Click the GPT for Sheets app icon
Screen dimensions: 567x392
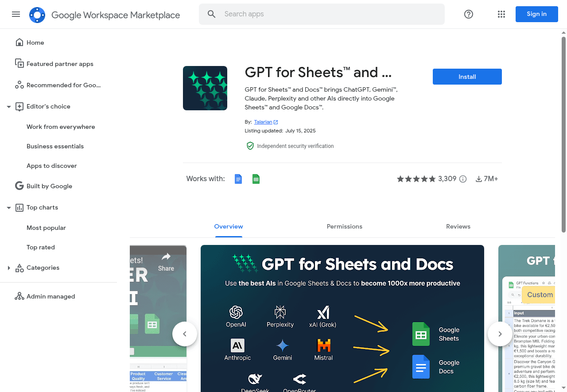coord(205,88)
